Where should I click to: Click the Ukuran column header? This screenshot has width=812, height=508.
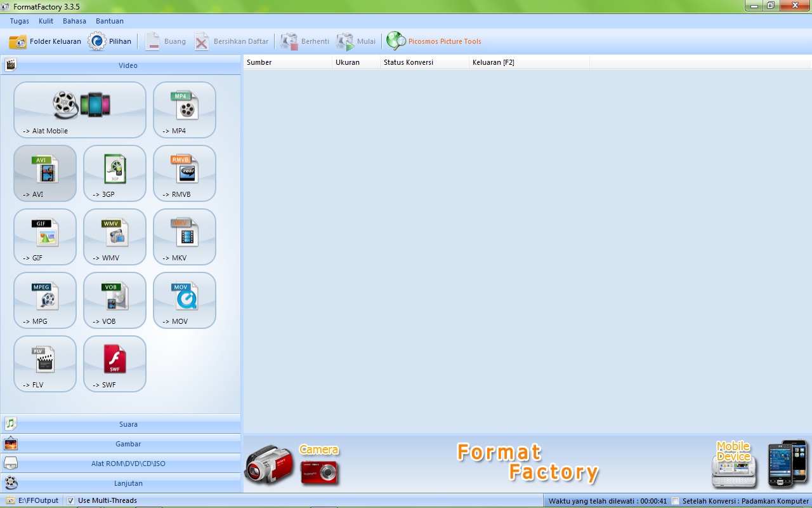pos(357,62)
